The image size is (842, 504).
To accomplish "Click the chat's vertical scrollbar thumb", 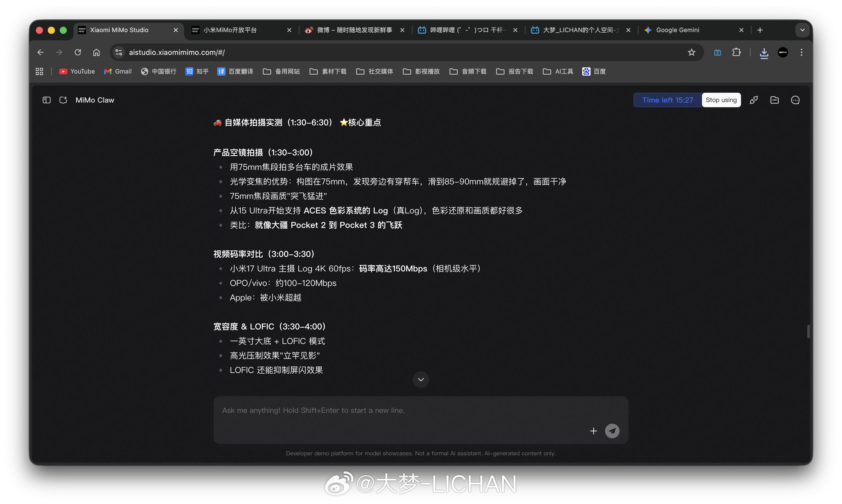I will 808,332.
